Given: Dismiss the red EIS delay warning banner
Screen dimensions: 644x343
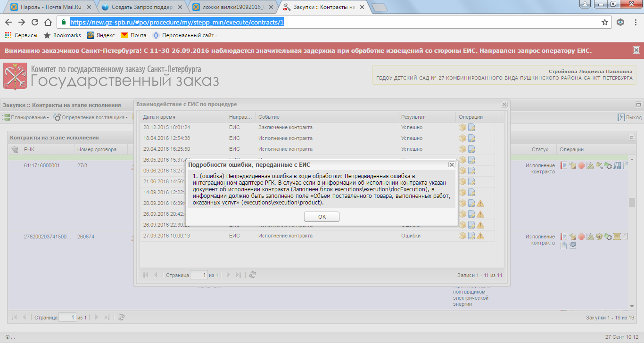Looking at the screenshot, I should click(x=636, y=50).
